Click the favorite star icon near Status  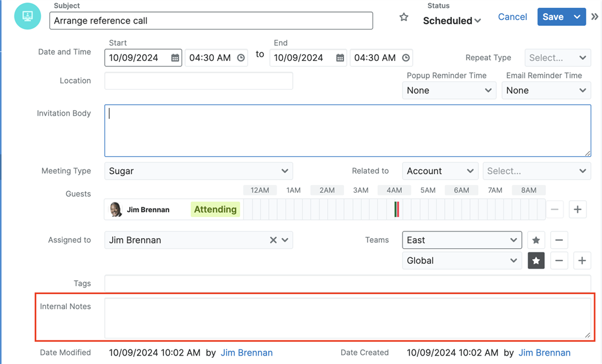point(404,17)
